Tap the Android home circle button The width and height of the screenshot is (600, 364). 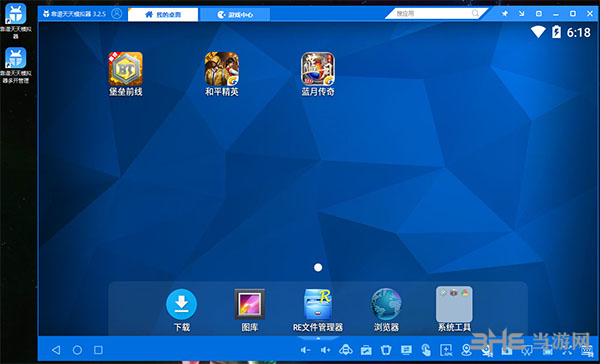click(77, 350)
